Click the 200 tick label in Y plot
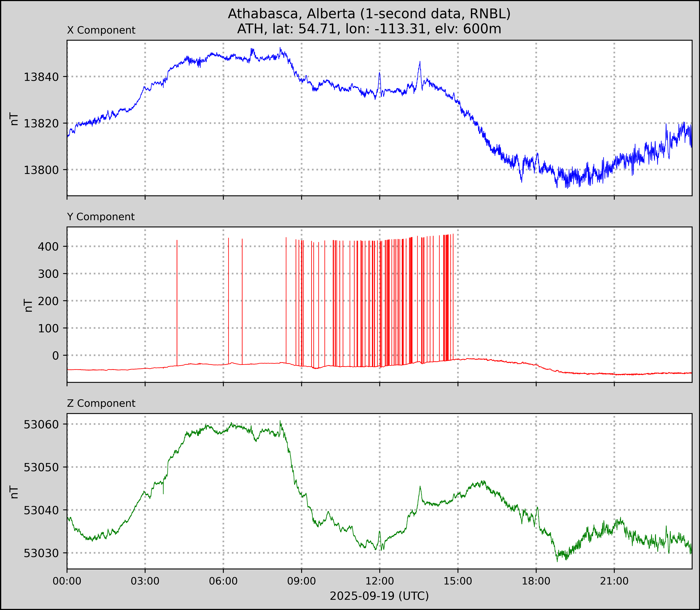Screen dimensions: 700x610 tap(48, 301)
